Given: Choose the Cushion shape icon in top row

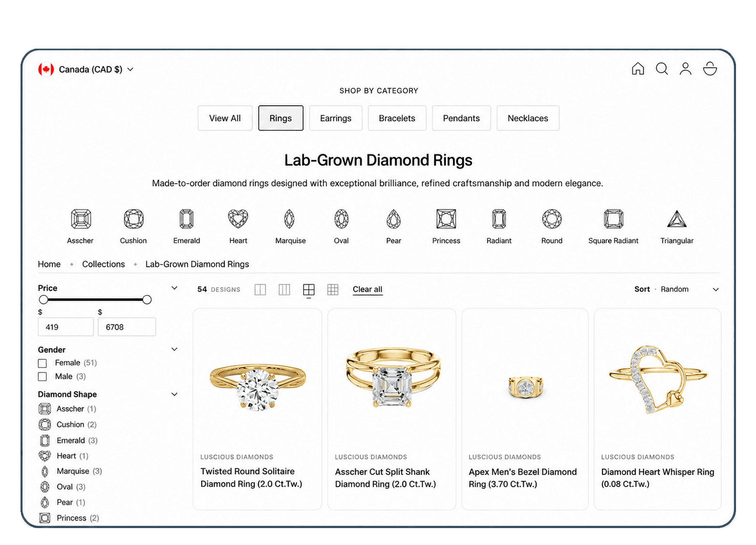Looking at the screenshot, I should (x=134, y=219).
